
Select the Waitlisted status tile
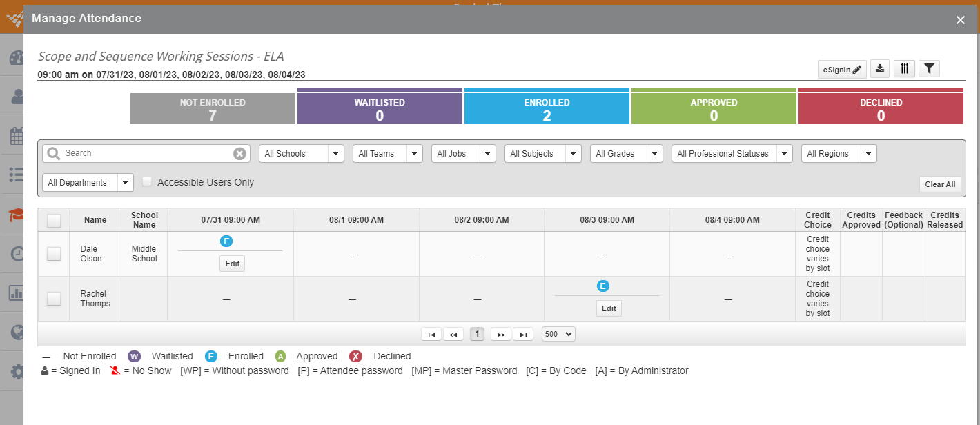pos(380,107)
